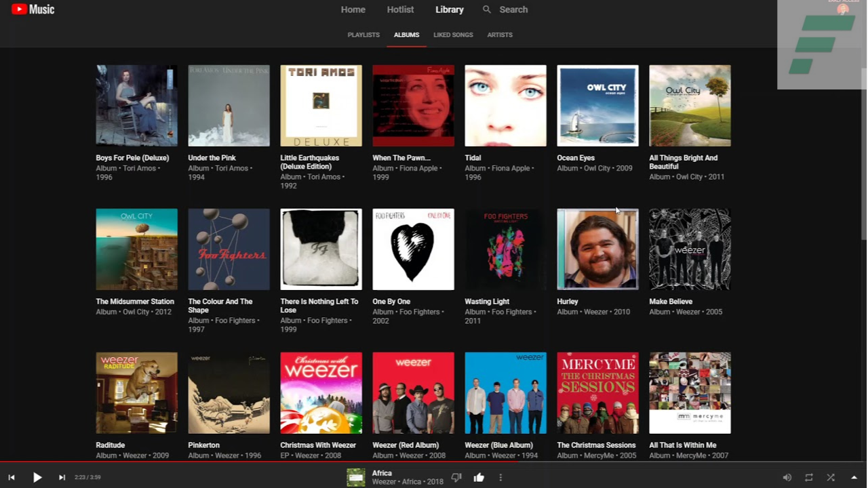Screen dimensions: 868x488
Task: Open There Is Nothing Left To Lose cover
Action: click(x=321, y=249)
